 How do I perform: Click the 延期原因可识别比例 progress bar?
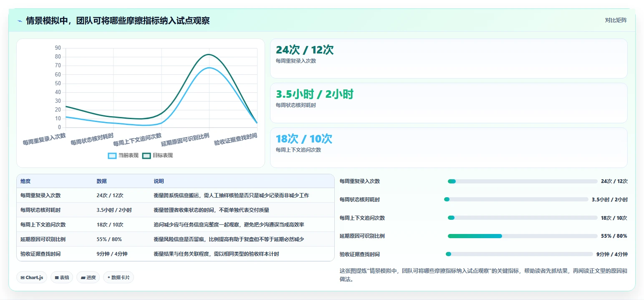[x=523, y=236]
